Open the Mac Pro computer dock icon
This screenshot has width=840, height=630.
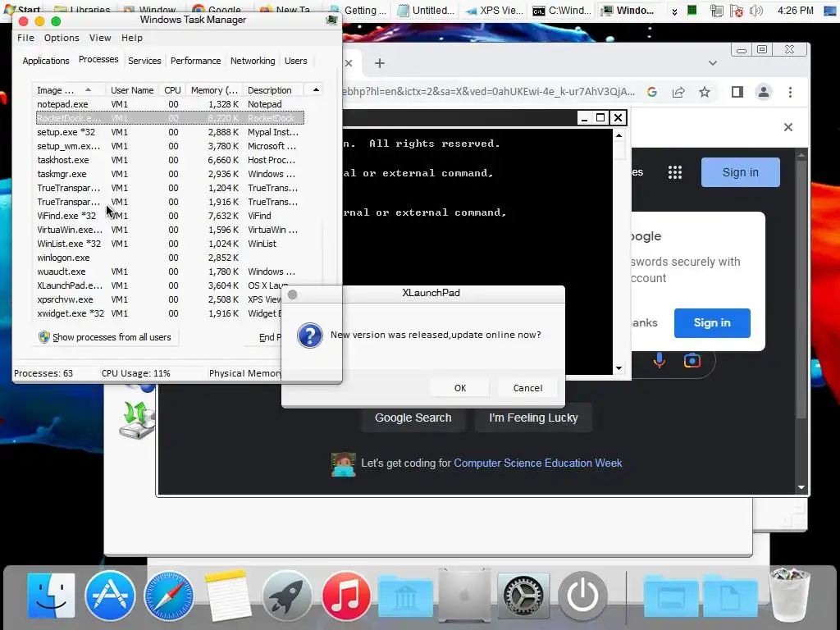pos(464,595)
